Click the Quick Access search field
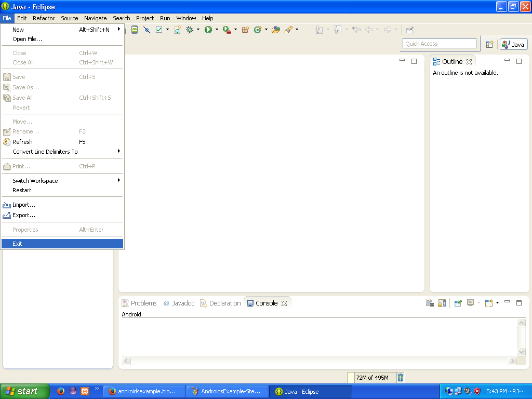This screenshot has width=532, height=399. click(x=440, y=44)
